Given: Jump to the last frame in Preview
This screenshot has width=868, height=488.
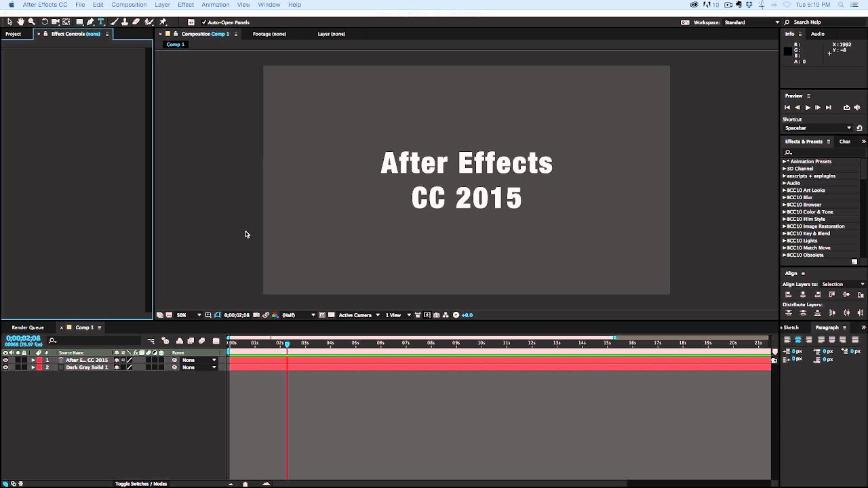Looking at the screenshot, I should pyautogui.click(x=828, y=108).
